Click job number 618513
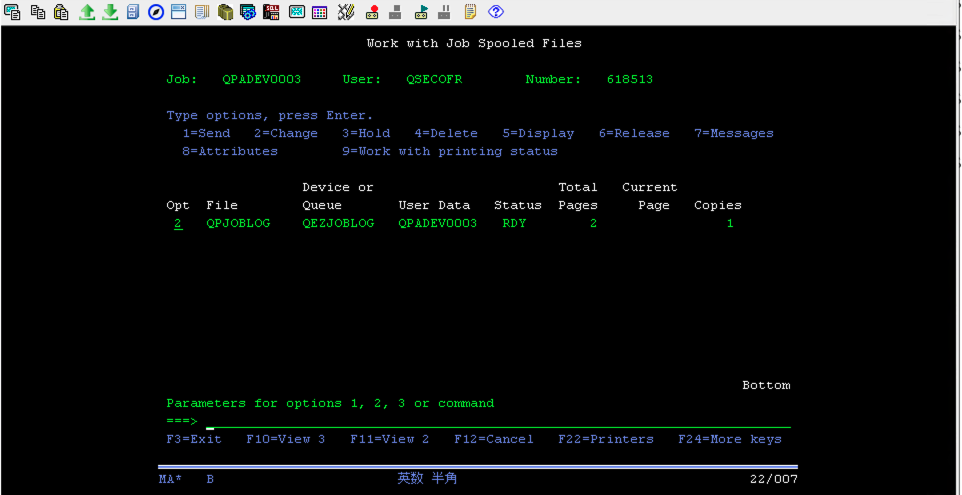 click(x=630, y=79)
